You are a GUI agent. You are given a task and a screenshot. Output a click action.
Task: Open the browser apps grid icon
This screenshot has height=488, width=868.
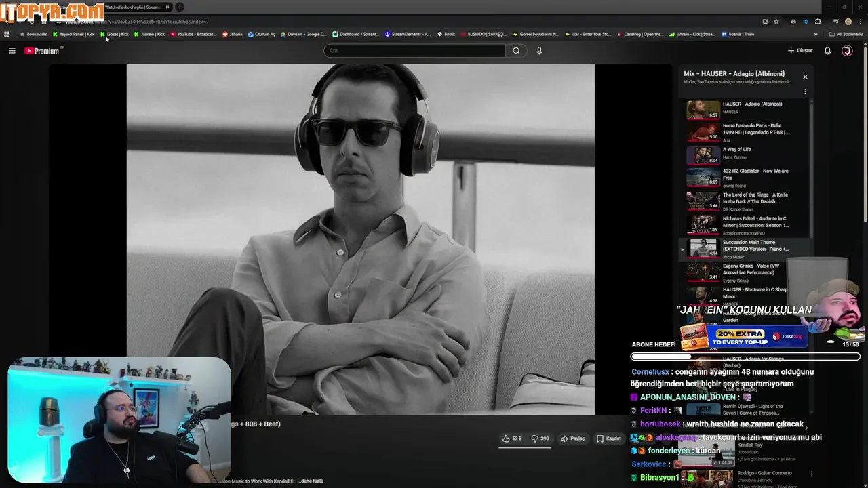click(x=7, y=34)
